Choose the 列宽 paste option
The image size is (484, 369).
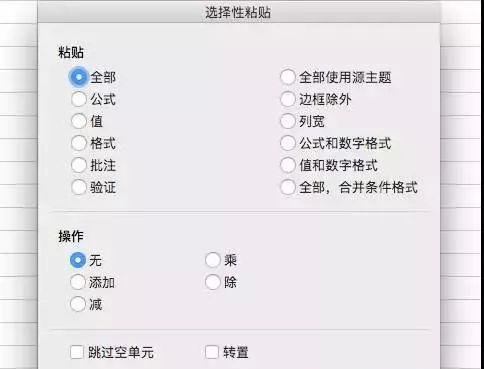[x=288, y=121]
